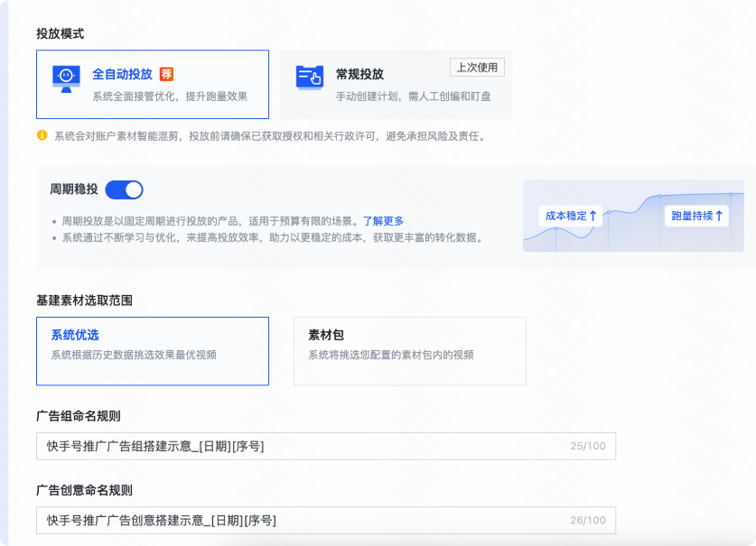Image resolution: width=756 pixels, height=546 pixels.
Task: Click the folder hand icon for 常规投放
Action: pos(310,79)
